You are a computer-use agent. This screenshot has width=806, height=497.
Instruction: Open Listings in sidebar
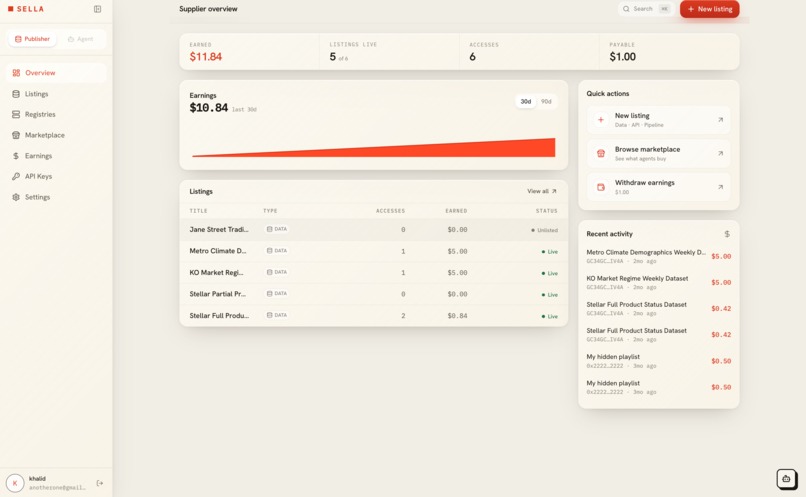[56, 94]
